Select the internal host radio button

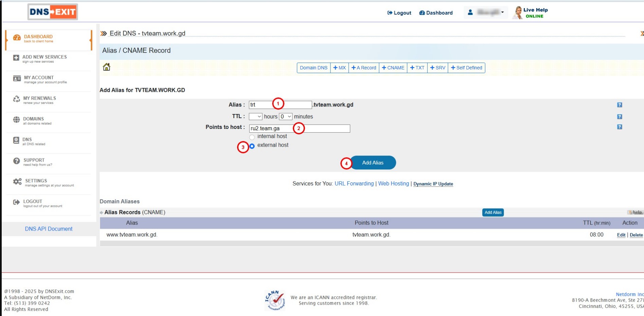point(252,137)
